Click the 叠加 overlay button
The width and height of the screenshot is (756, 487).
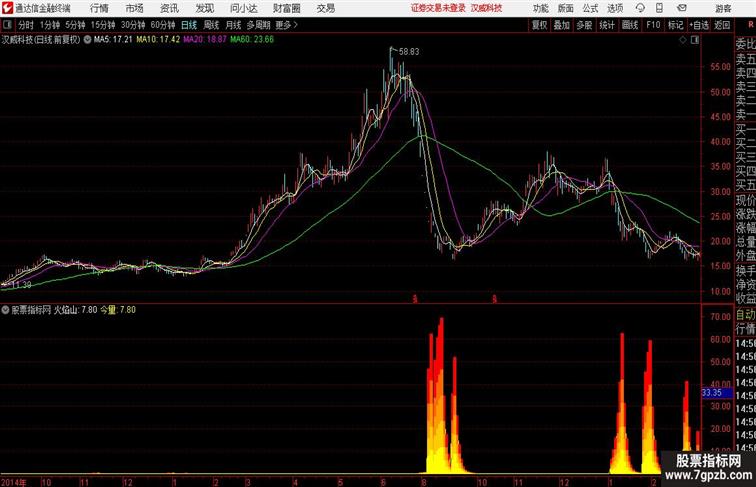point(561,25)
